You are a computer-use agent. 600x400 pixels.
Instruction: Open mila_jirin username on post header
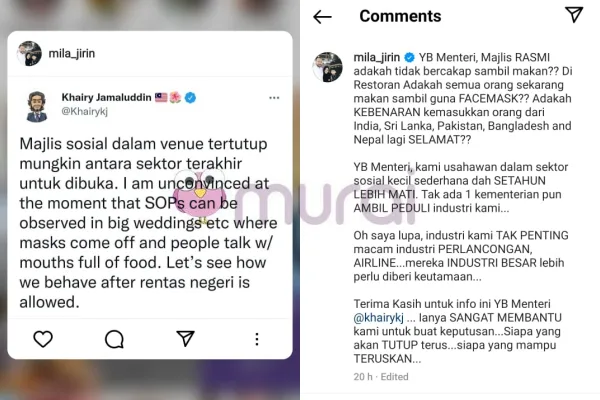pyautogui.click(x=72, y=53)
